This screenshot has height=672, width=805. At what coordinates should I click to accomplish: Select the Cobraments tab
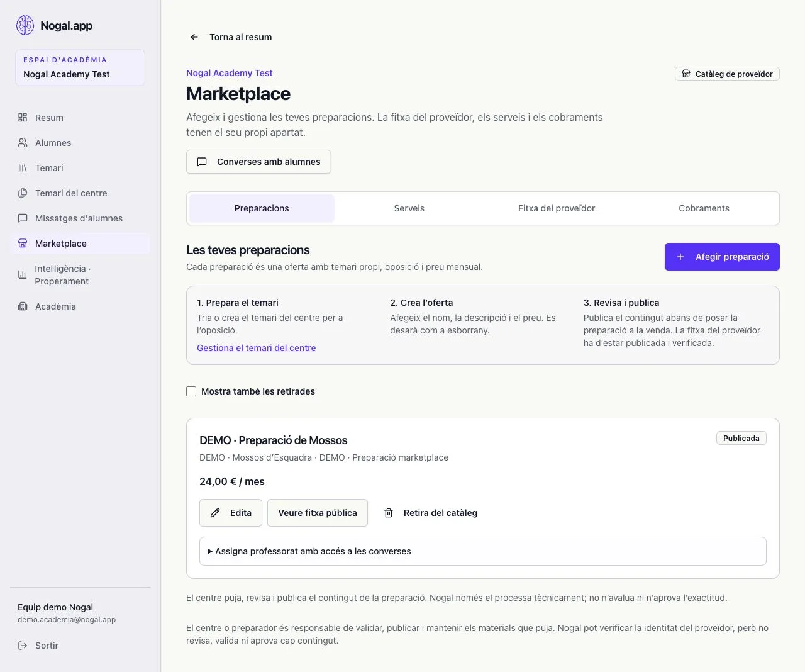(704, 208)
